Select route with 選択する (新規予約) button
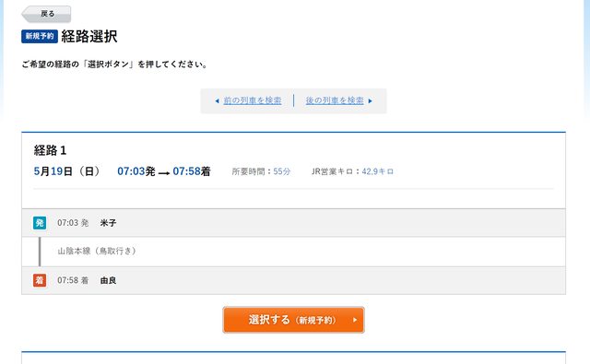 click(x=293, y=320)
